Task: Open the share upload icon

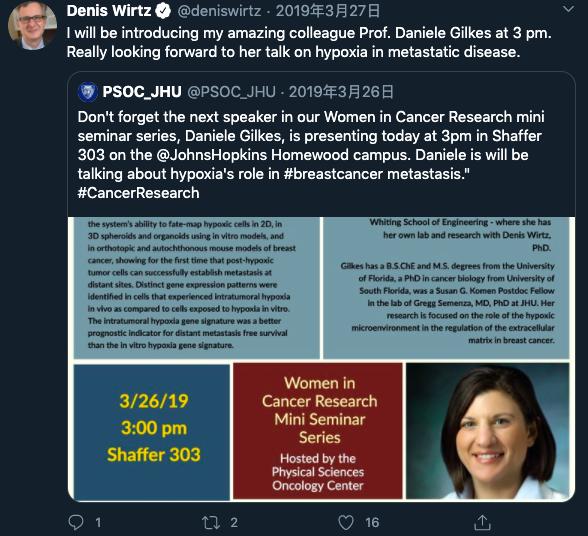Action: [482, 522]
